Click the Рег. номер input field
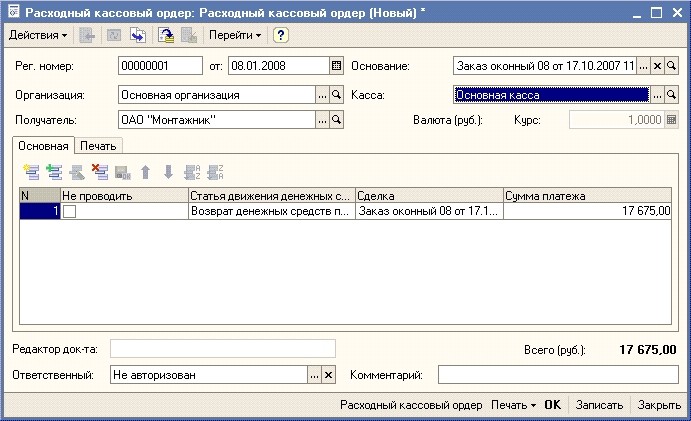 (x=160, y=66)
